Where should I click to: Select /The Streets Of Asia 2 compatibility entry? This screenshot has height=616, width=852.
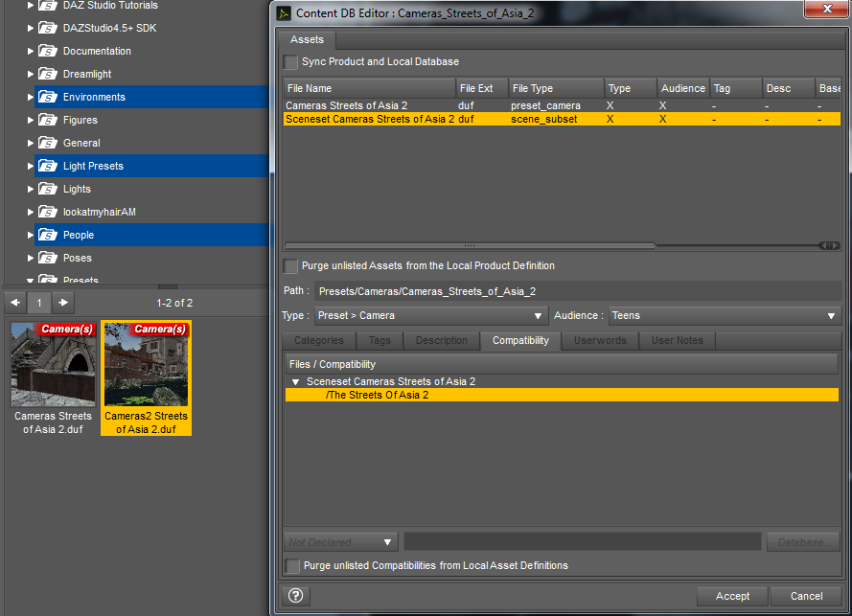(562, 395)
